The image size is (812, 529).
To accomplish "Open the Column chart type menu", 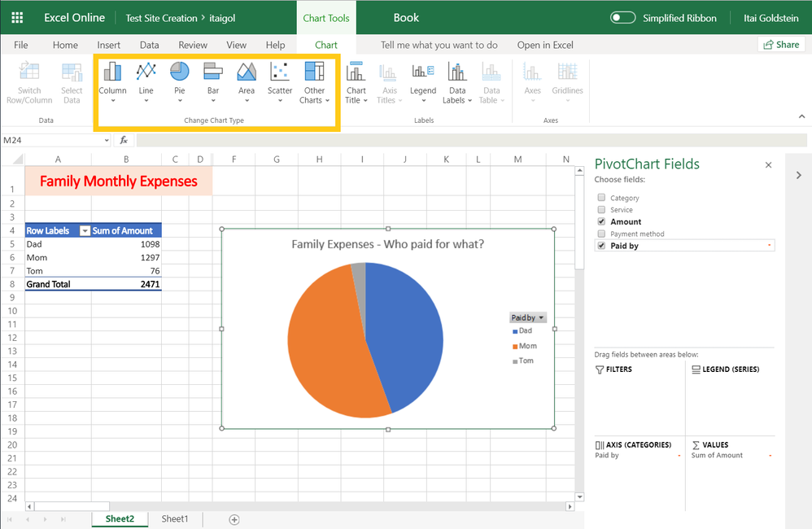I will point(112,81).
